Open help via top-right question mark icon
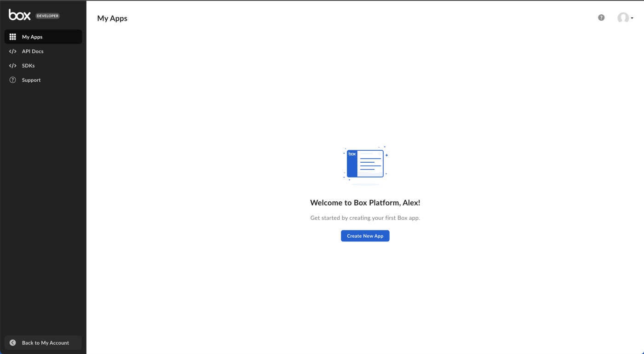Screen dimensions: 644x354 tap(601, 17)
